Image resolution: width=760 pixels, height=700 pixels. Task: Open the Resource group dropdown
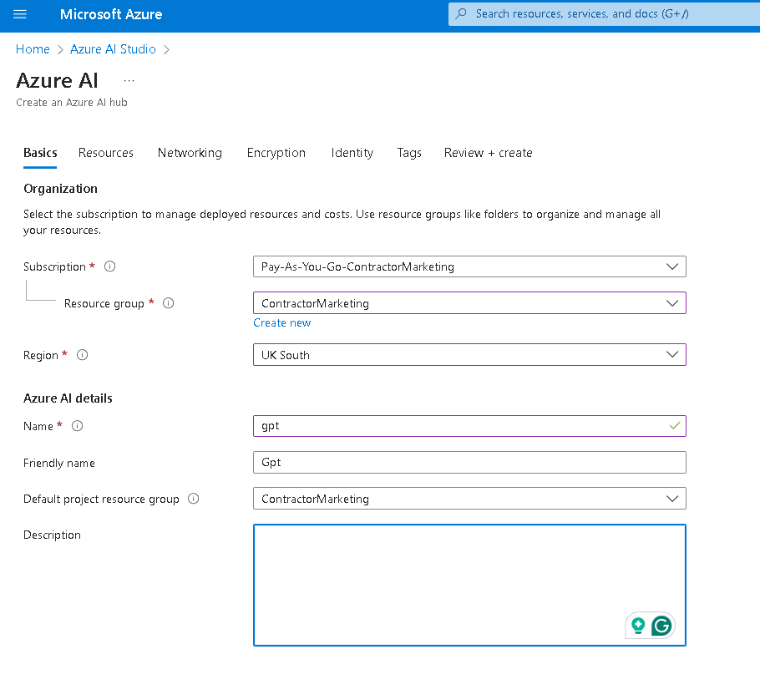469,303
